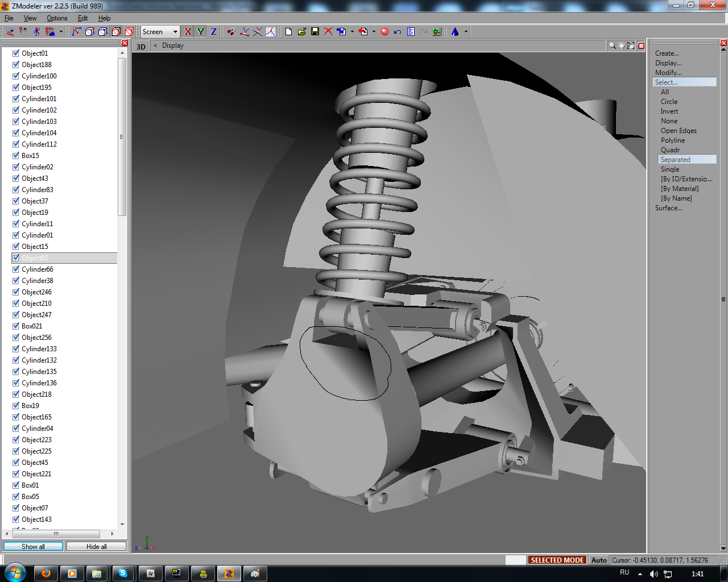Expand the Surface... command group
The image size is (728, 582).
click(x=668, y=208)
